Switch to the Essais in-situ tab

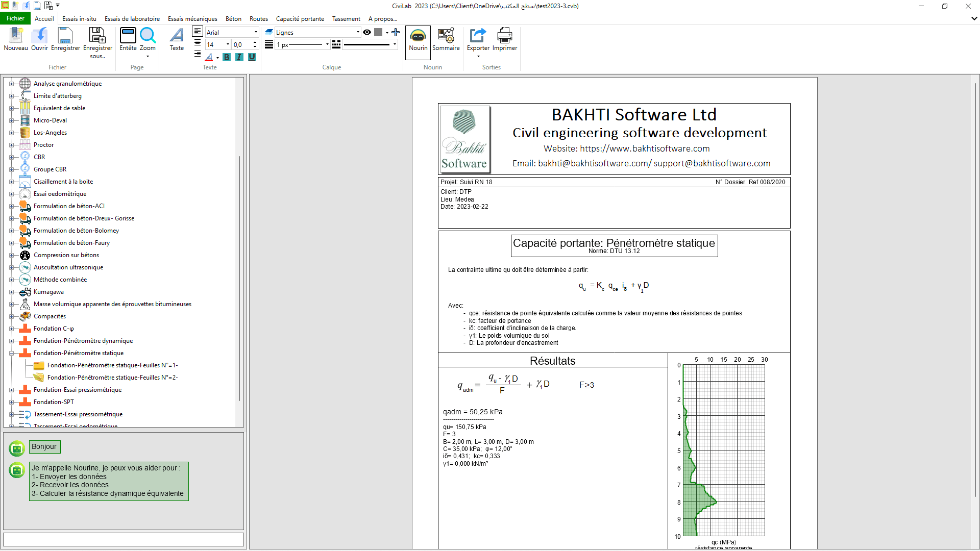click(x=79, y=19)
